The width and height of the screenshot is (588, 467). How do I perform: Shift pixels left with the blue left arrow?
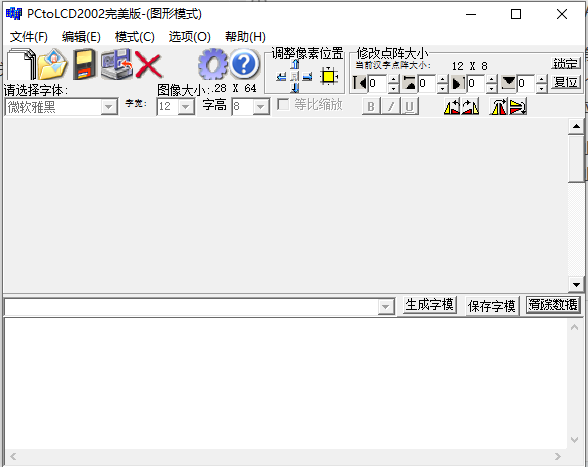coord(281,77)
